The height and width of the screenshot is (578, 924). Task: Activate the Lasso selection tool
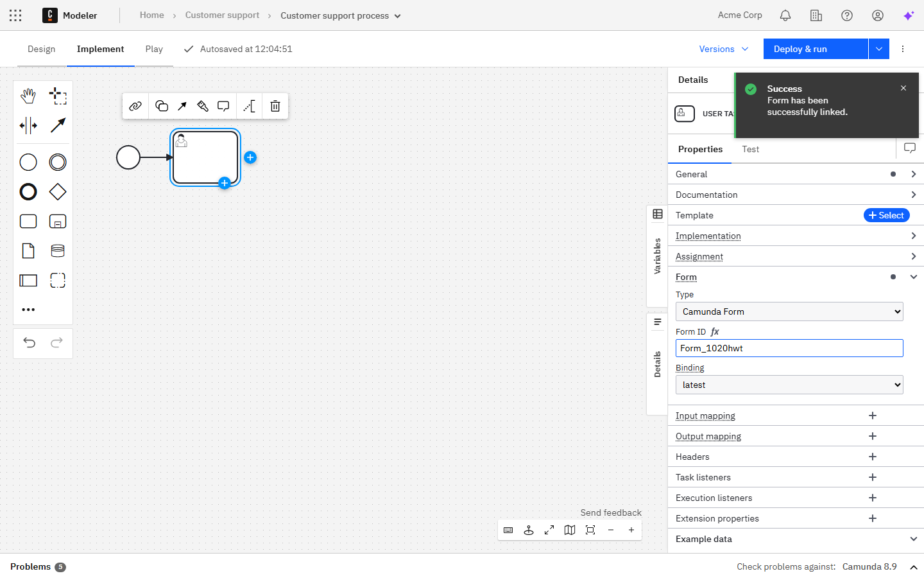pos(58,96)
